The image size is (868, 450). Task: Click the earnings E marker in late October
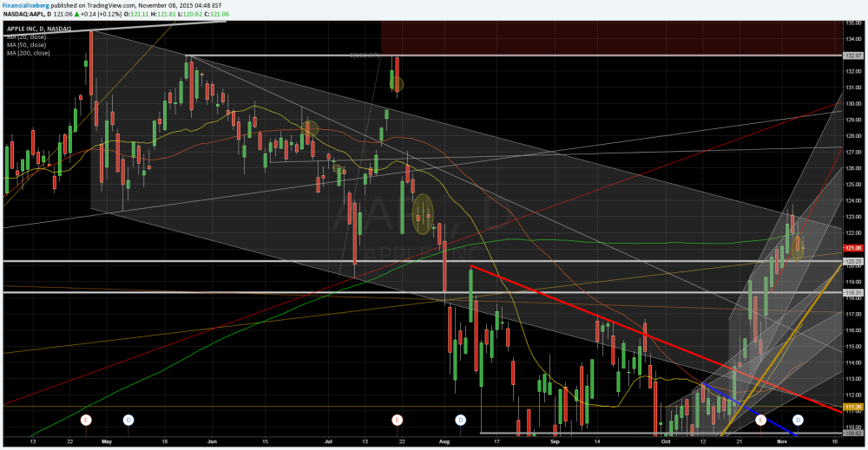(x=760, y=421)
